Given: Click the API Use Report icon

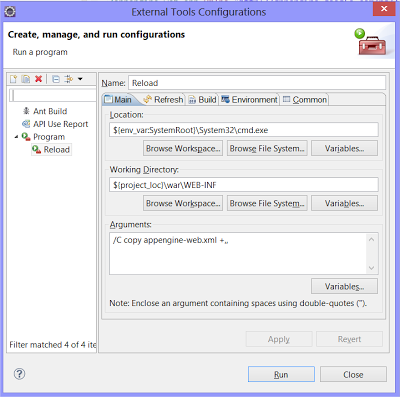Looking at the screenshot, I should [x=26, y=124].
